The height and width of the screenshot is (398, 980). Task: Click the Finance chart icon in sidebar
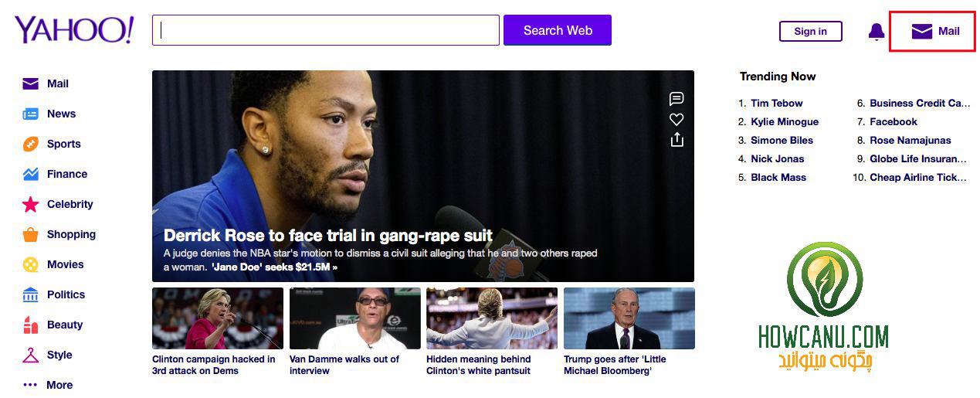click(x=30, y=174)
